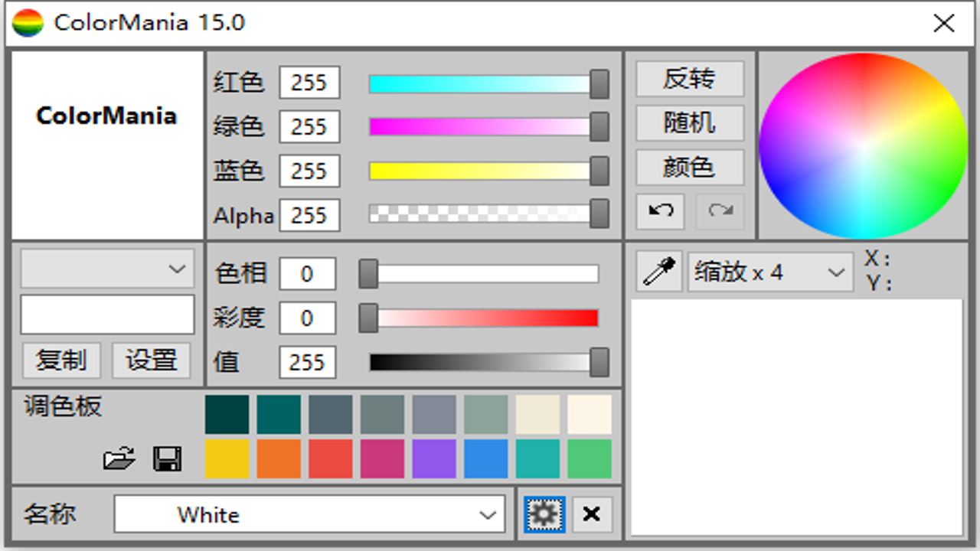Viewport: 980px width, 551px height.
Task: Undo the last color change
Action: (x=660, y=211)
